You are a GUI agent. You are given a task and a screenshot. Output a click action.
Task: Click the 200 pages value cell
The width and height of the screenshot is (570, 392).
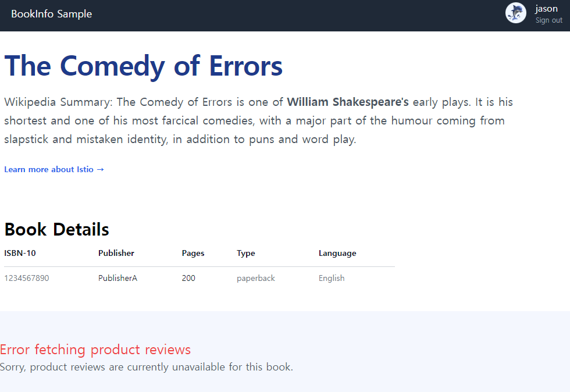pos(188,278)
